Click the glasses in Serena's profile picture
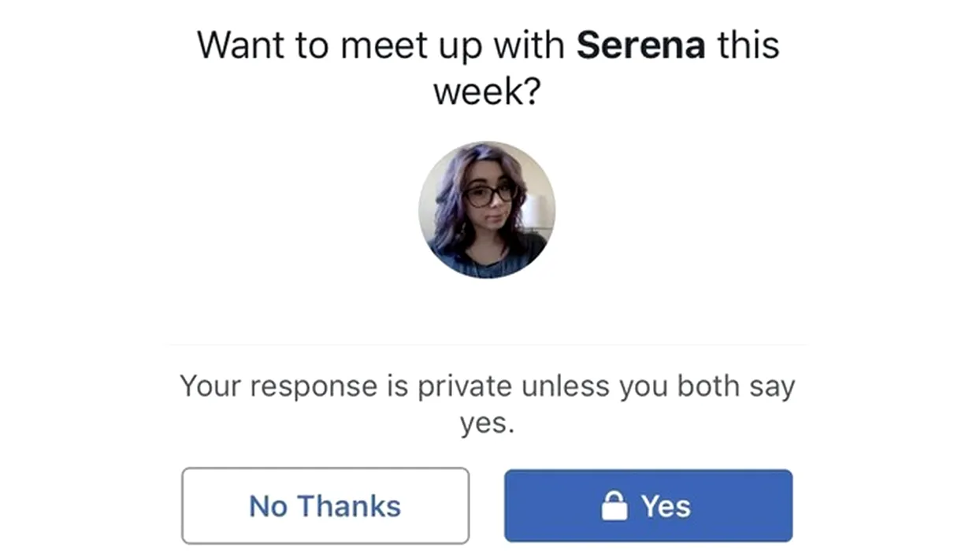 pos(491,194)
